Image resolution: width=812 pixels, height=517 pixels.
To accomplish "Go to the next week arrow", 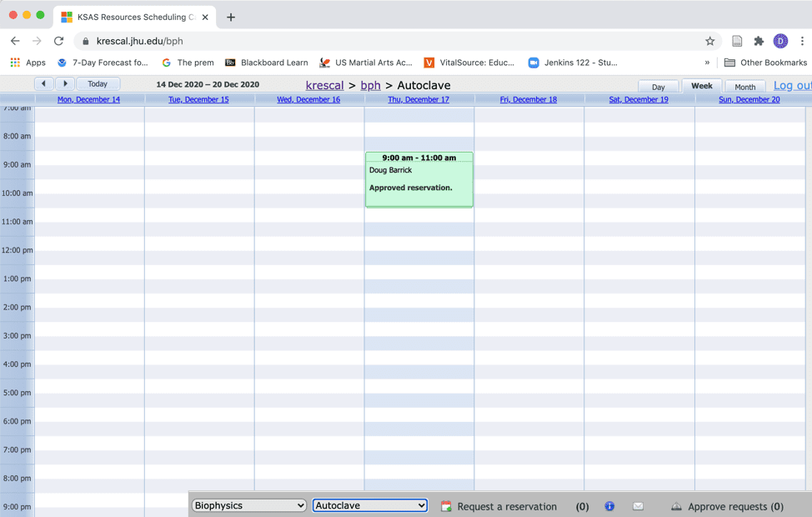I will coord(65,83).
